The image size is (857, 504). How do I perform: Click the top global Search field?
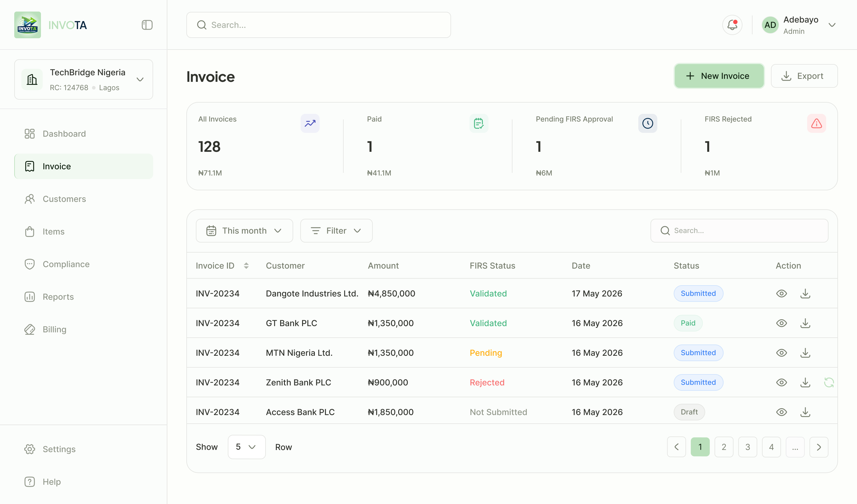tap(318, 25)
